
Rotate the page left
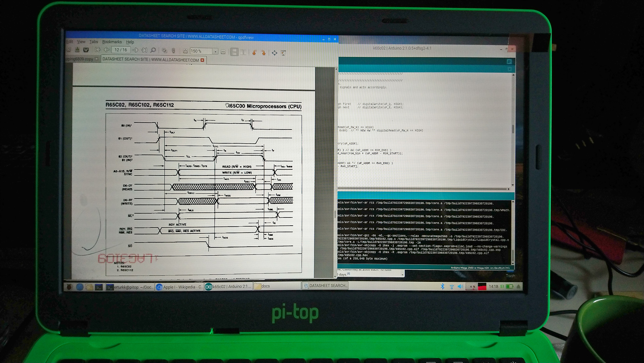tap(255, 52)
